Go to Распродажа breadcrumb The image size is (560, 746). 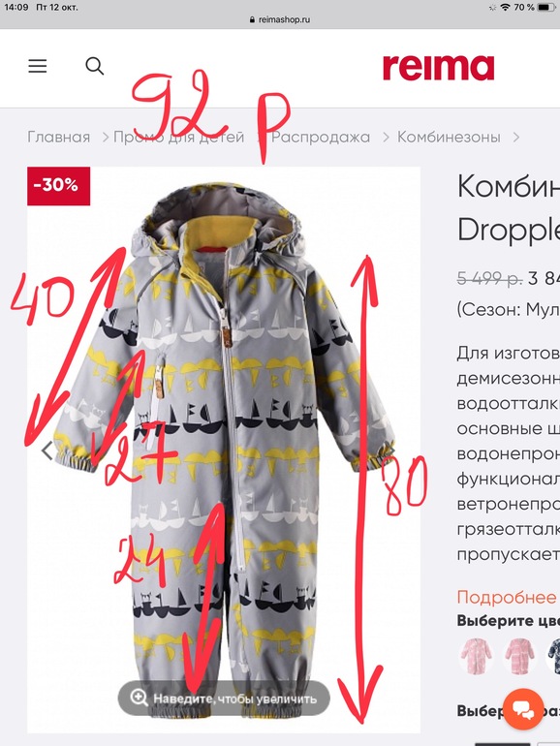321,137
